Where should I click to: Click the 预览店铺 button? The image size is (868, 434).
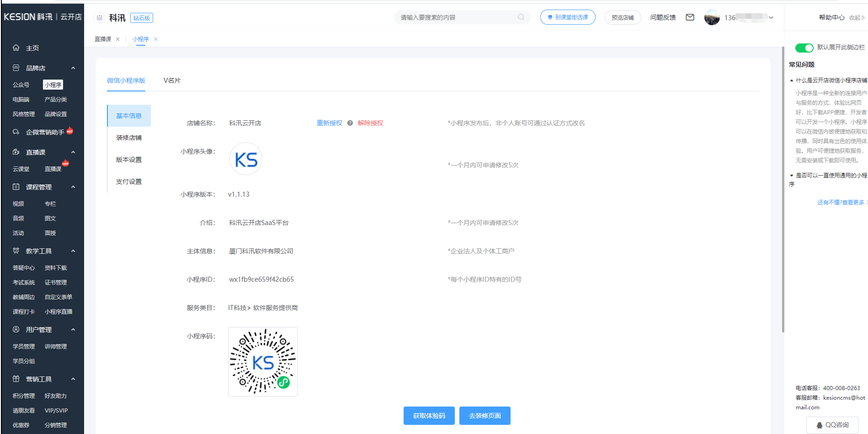click(x=623, y=17)
